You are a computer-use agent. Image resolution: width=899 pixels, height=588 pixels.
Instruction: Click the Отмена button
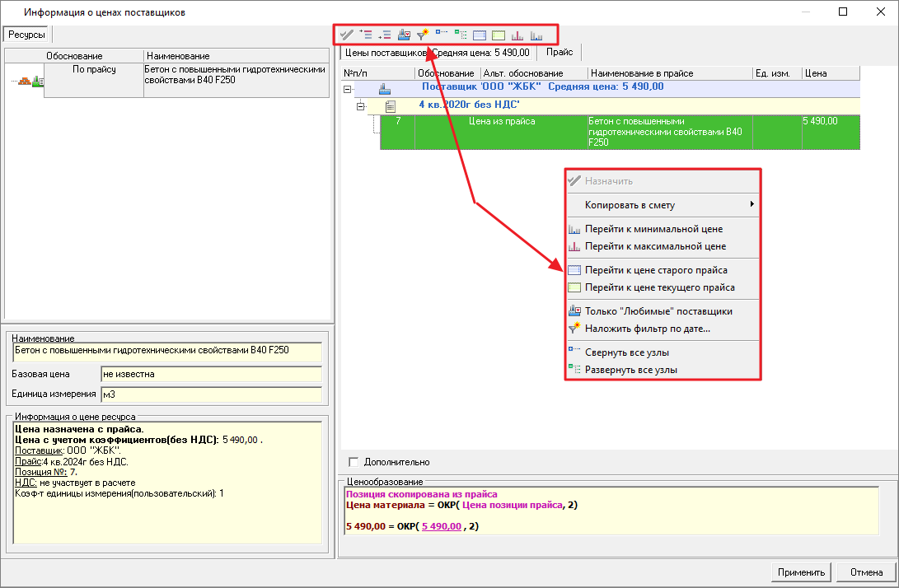(x=865, y=572)
